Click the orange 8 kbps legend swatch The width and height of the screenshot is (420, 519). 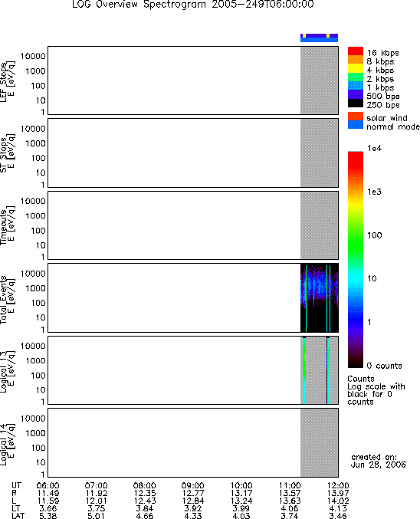[356, 60]
